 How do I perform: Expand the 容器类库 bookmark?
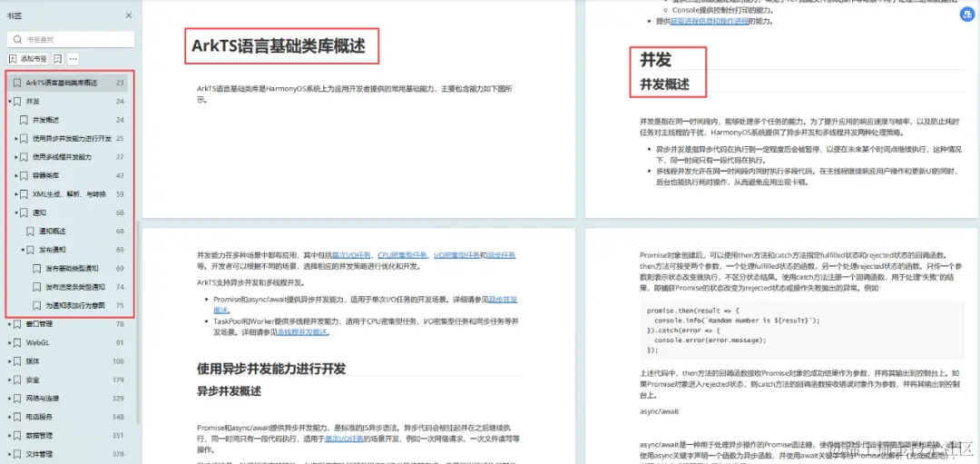[16, 175]
